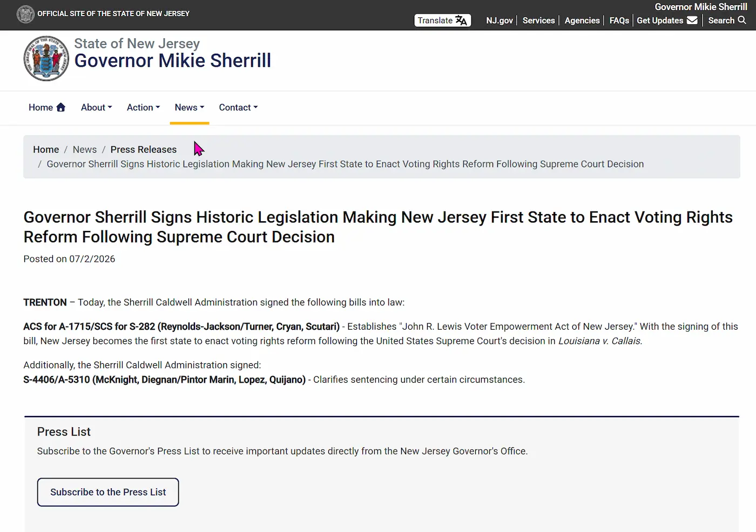Click Subscribe to the Press List button
The width and height of the screenshot is (756, 532).
click(108, 492)
